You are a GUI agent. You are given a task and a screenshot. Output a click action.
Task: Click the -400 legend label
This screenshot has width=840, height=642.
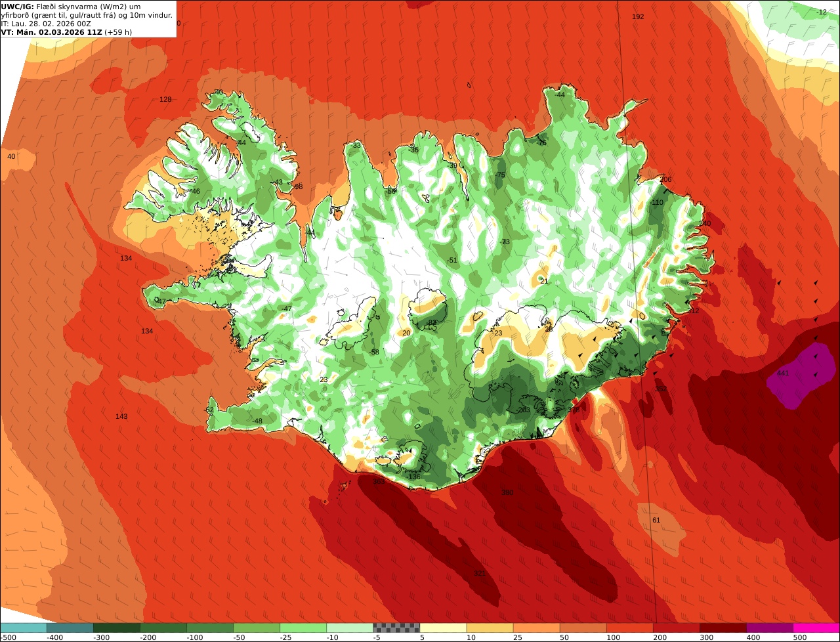[54, 637]
